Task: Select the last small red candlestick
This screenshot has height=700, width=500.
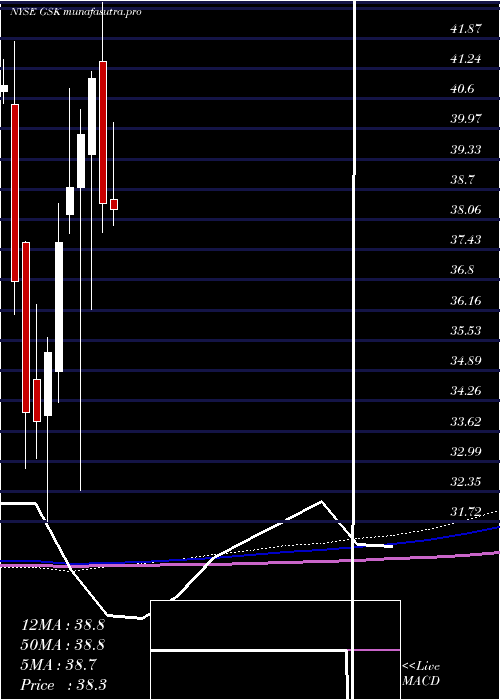Action: 114,204
